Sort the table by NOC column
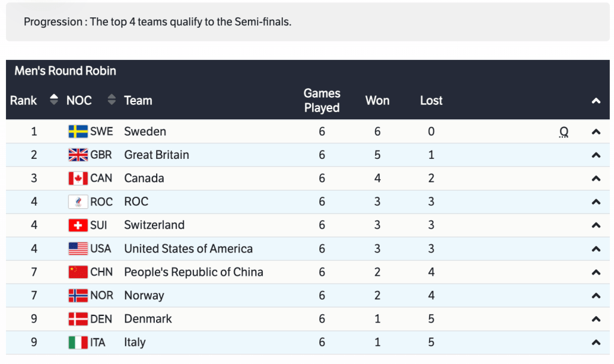614x364 pixels. pyautogui.click(x=112, y=100)
